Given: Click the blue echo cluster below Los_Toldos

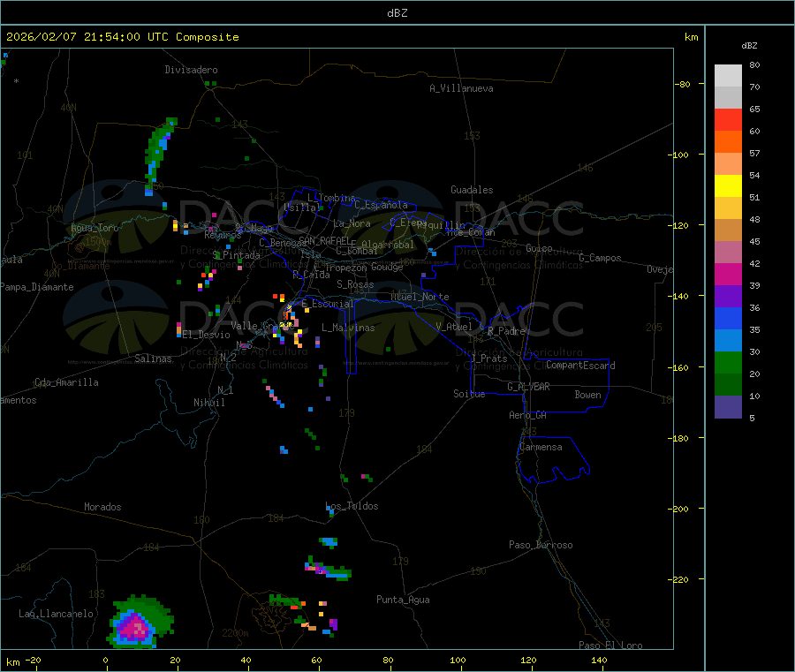Looking at the screenshot, I should click(x=329, y=542).
